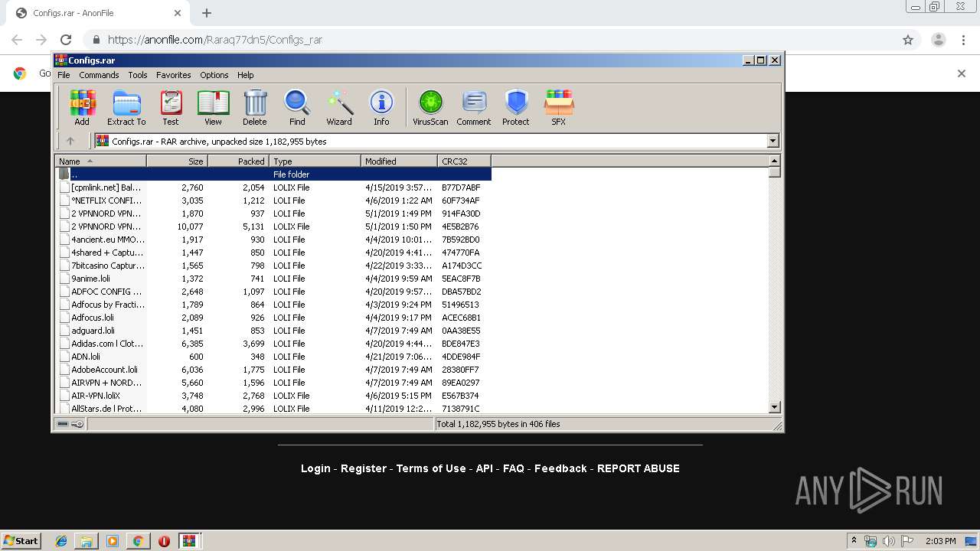Click the Protect shield icon
This screenshot has height=551, width=980.
[516, 107]
